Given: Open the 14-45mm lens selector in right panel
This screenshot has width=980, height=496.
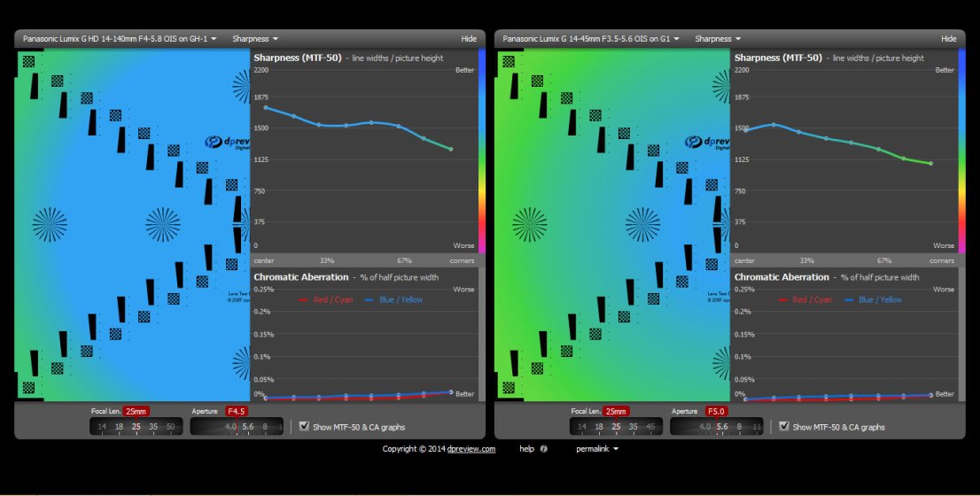Looking at the screenshot, I should (x=591, y=39).
